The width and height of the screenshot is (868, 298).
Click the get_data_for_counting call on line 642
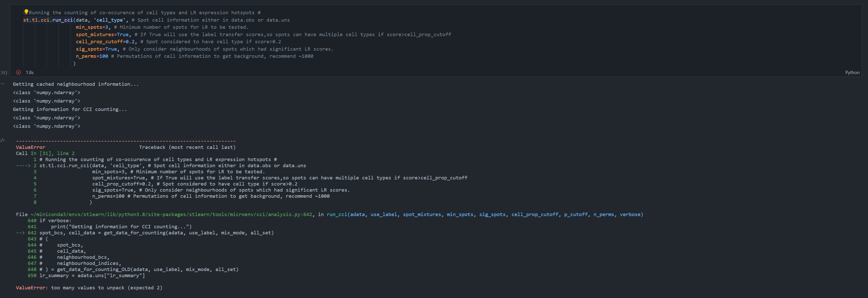[135, 233]
